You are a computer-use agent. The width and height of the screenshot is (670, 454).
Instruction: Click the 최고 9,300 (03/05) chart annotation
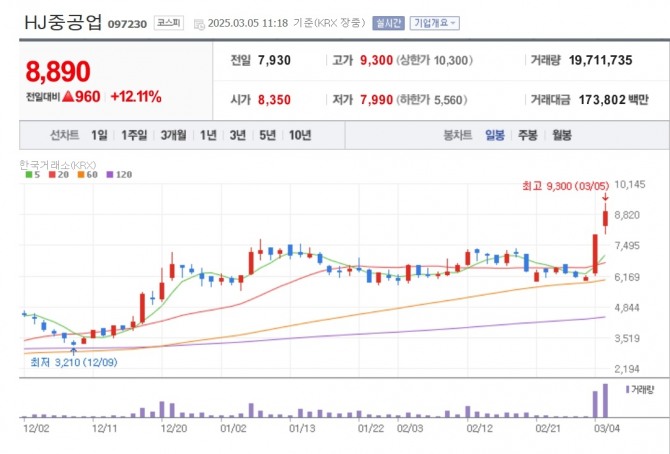pyautogui.click(x=565, y=186)
